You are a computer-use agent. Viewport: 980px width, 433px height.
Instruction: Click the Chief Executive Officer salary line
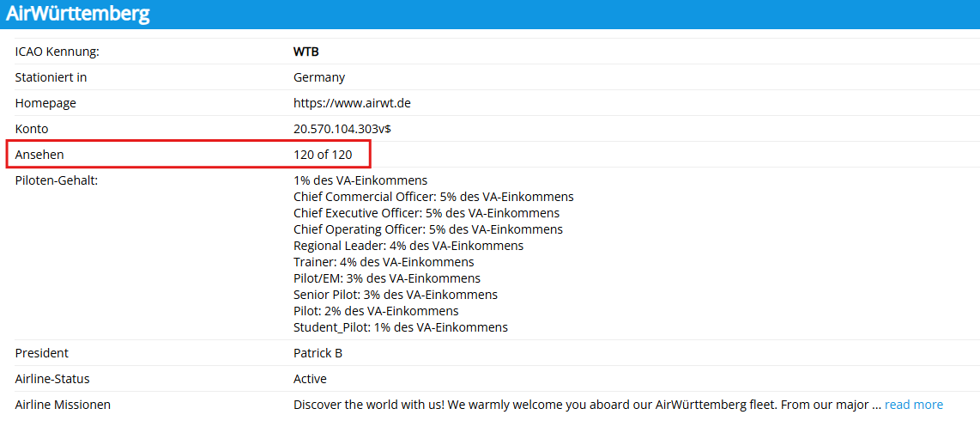426,213
